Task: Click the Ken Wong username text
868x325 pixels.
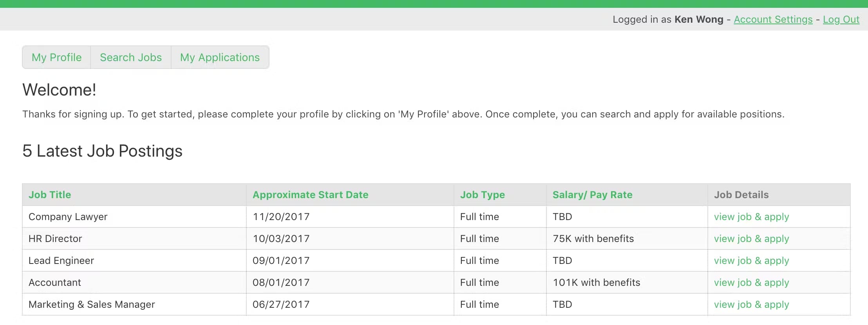Action: 699,20
